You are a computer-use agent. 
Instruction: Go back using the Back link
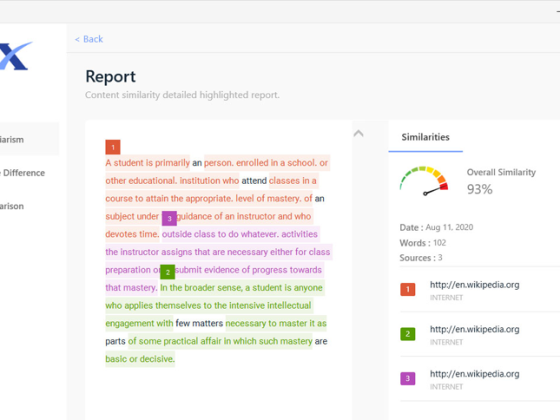[89, 39]
